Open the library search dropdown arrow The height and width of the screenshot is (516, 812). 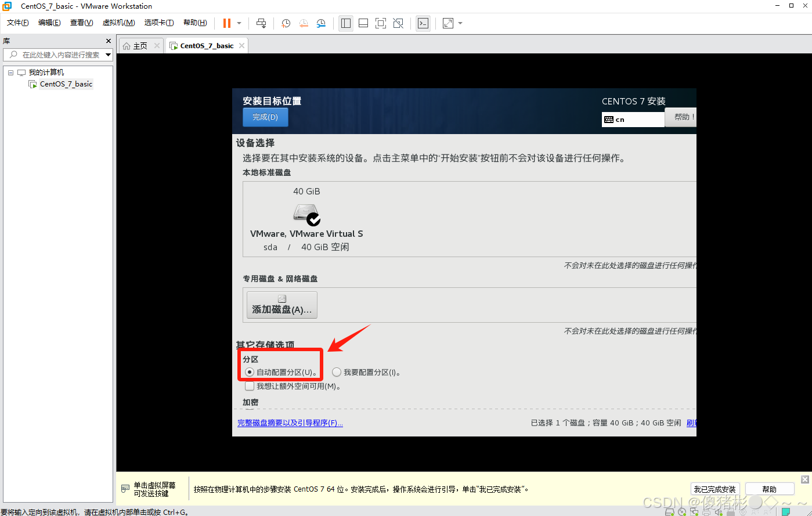[x=109, y=55]
